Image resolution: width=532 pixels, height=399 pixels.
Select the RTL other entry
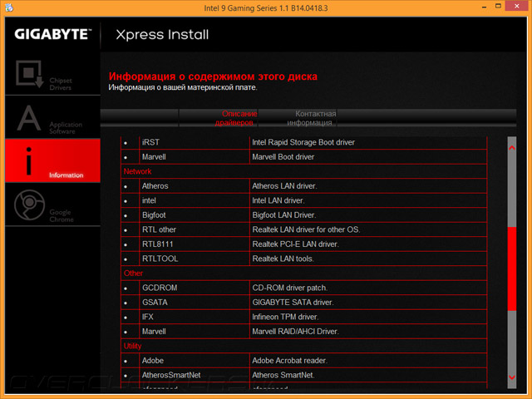(x=159, y=229)
